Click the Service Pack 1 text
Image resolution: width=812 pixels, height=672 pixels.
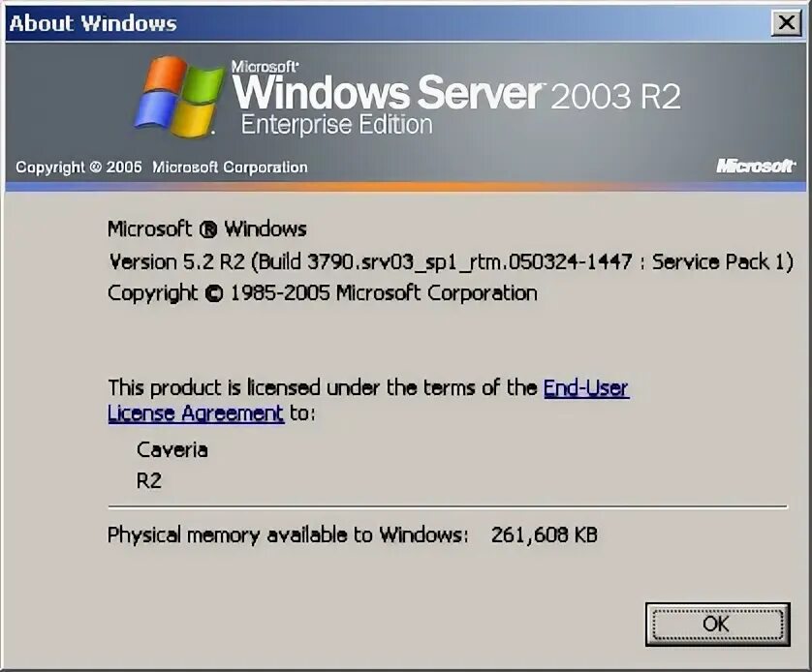coord(719,261)
